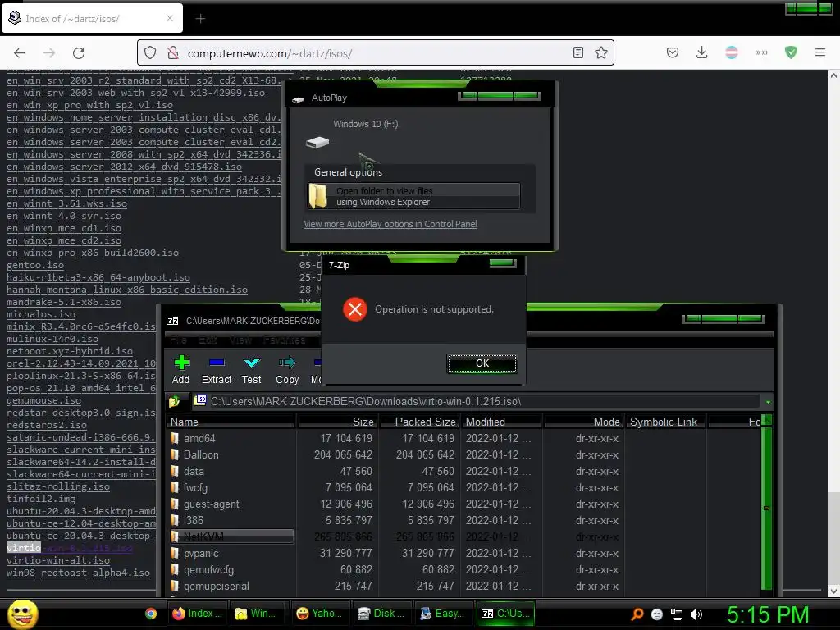Click the browser page scrollbar up arrow
The height and width of the screenshot is (630, 840).
click(x=833, y=75)
